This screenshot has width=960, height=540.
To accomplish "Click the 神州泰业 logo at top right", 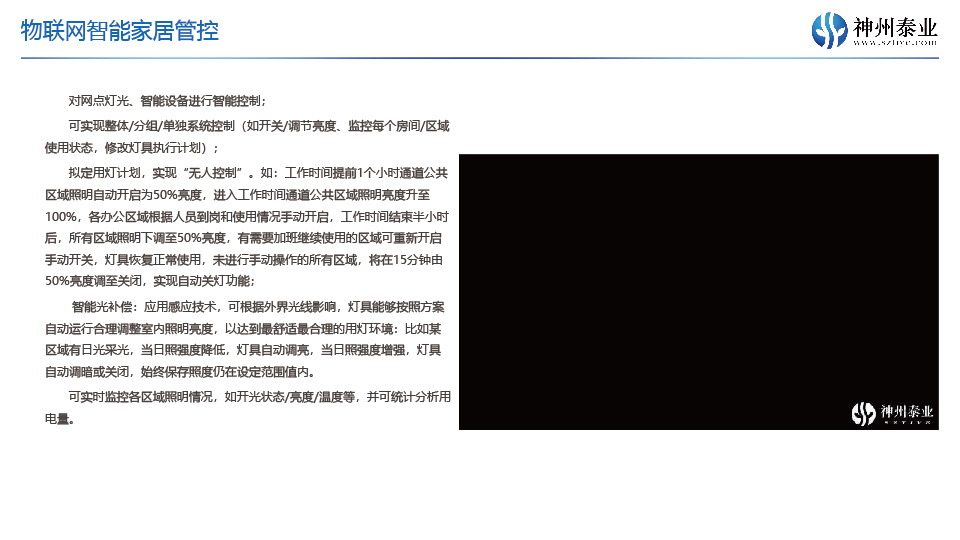I will click(874, 30).
